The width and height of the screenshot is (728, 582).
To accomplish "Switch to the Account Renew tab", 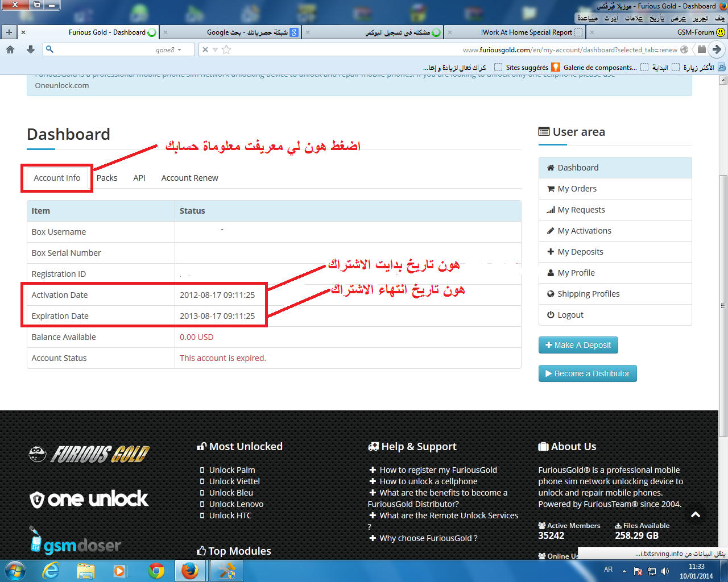I will click(x=190, y=178).
